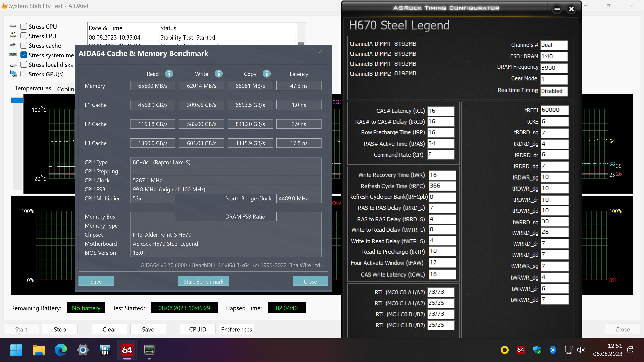Click Clear button in stability test
Image resolution: width=644 pixels, height=362 pixels.
109,329
